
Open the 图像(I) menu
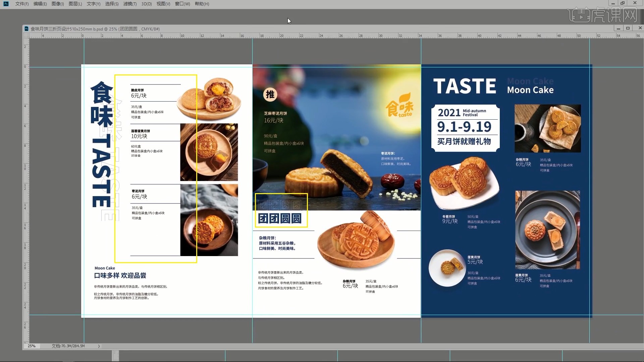(x=58, y=4)
